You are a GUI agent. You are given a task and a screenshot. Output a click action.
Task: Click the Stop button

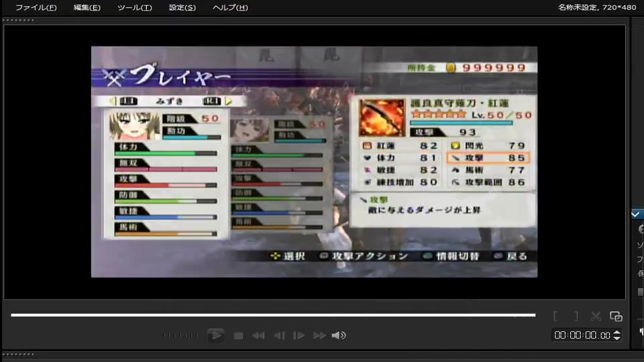tap(238, 336)
